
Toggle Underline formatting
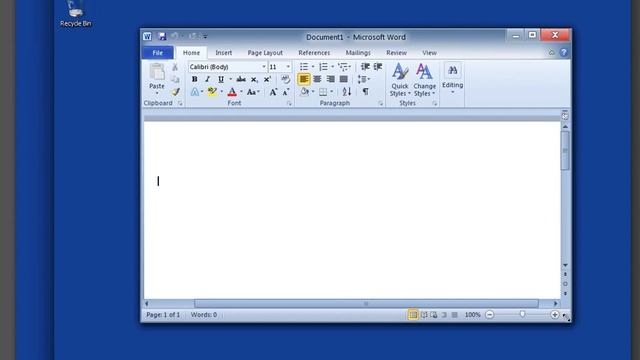(221, 79)
